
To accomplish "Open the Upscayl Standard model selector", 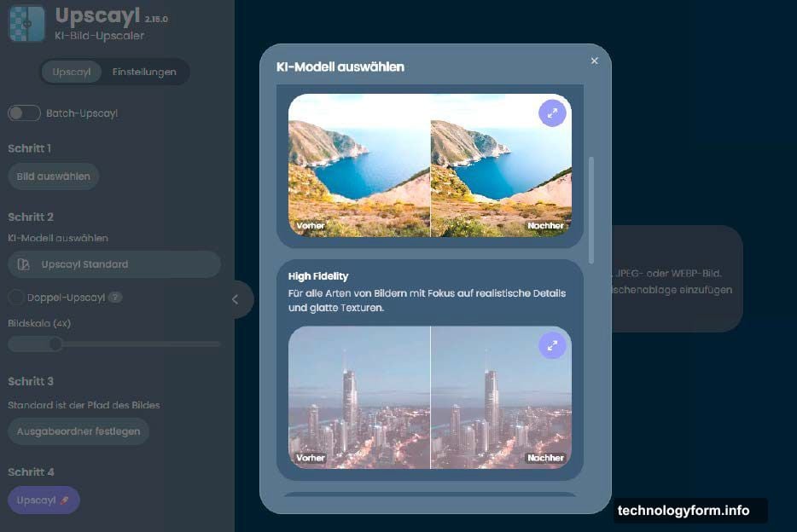I will 114,264.
